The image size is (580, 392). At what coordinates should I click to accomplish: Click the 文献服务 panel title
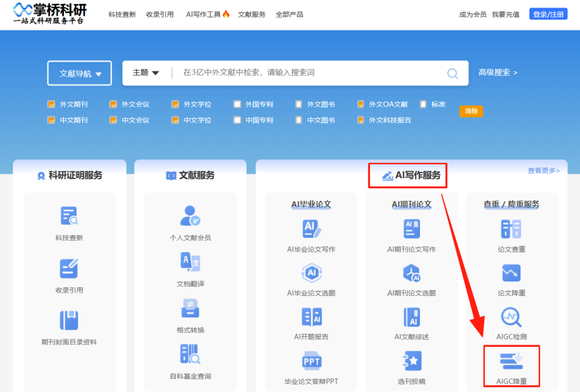click(190, 175)
